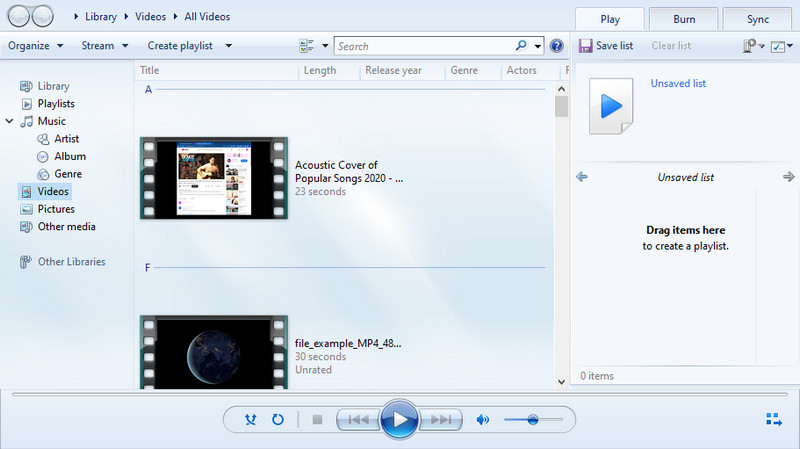Image resolution: width=800 pixels, height=449 pixels.
Task: Click the Stop playback button
Action: (317, 419)
